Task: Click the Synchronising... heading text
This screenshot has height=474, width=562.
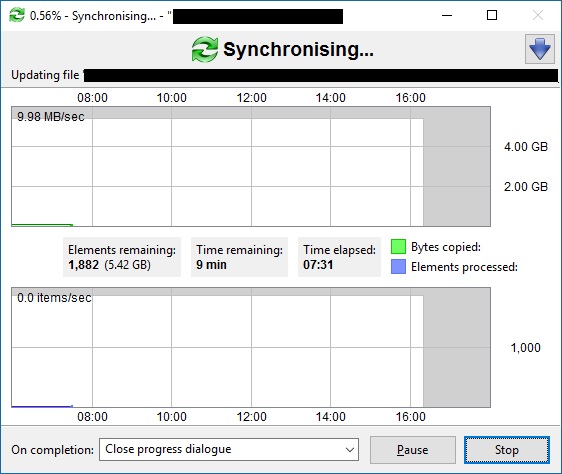Action: [x=298, y=49]
